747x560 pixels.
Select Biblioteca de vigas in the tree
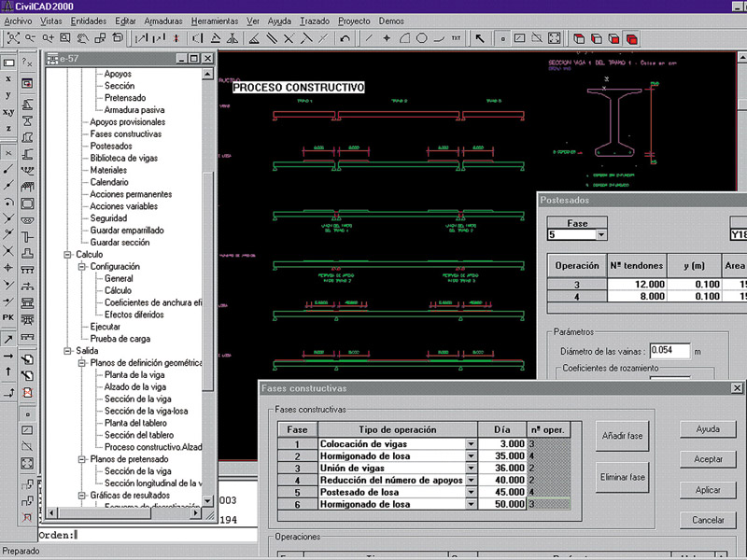click(x=124, y=158)
